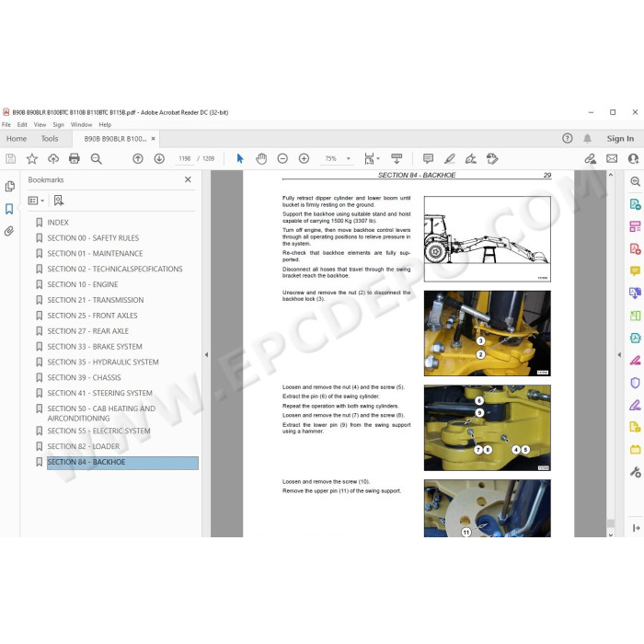Activate the selection arrow tool

pos(240,158)
